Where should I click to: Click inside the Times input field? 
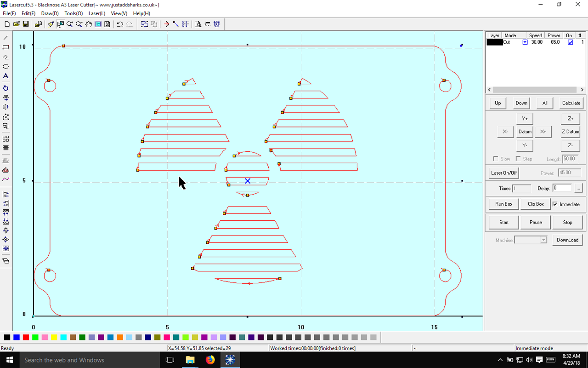tap(522, 188)
